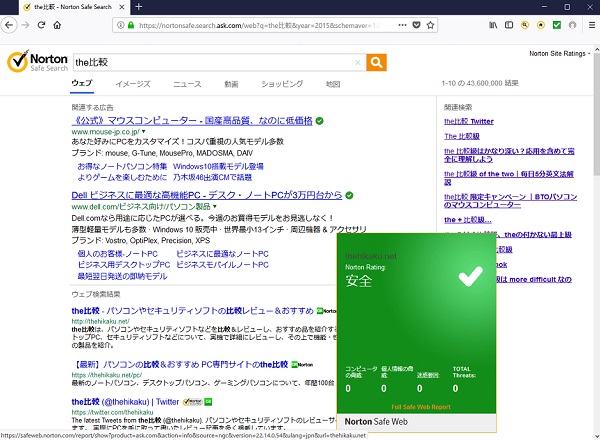Click related search The 比較級

point(462,136)
